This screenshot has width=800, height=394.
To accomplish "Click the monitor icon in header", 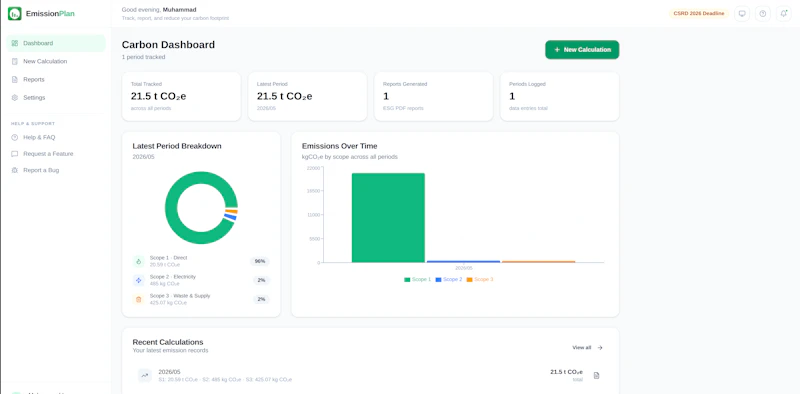I will [x=742, y=14].
